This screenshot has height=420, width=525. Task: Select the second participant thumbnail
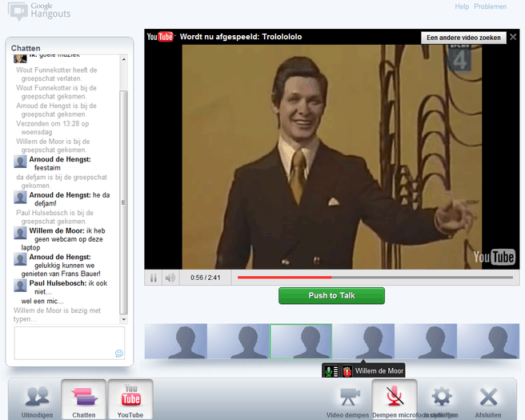[x=238, y=342]
